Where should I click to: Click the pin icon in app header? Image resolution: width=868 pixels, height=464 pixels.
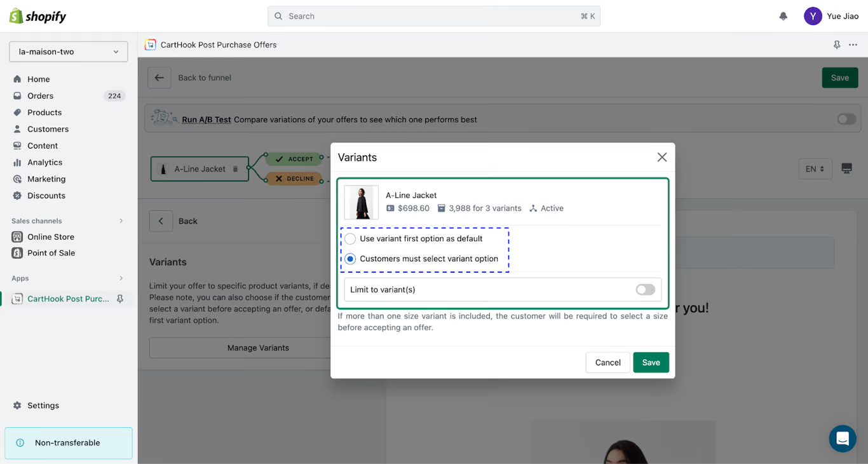pyautogui.click(x=837, y=44)
